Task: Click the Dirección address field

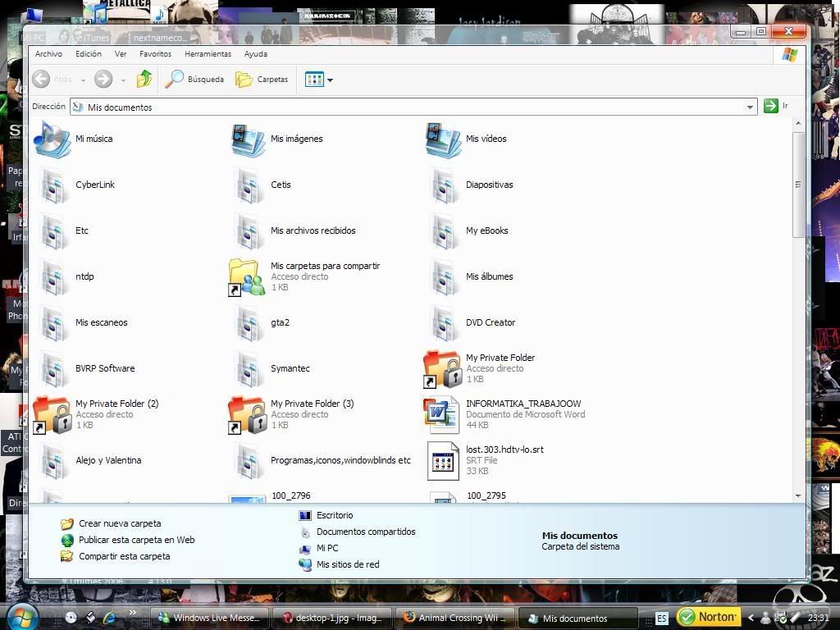Action: pyautogui.click(x=413, y=107)
